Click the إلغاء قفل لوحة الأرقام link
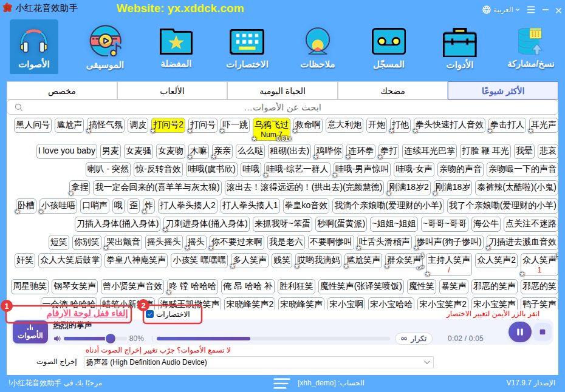 [x=87, y=314]
